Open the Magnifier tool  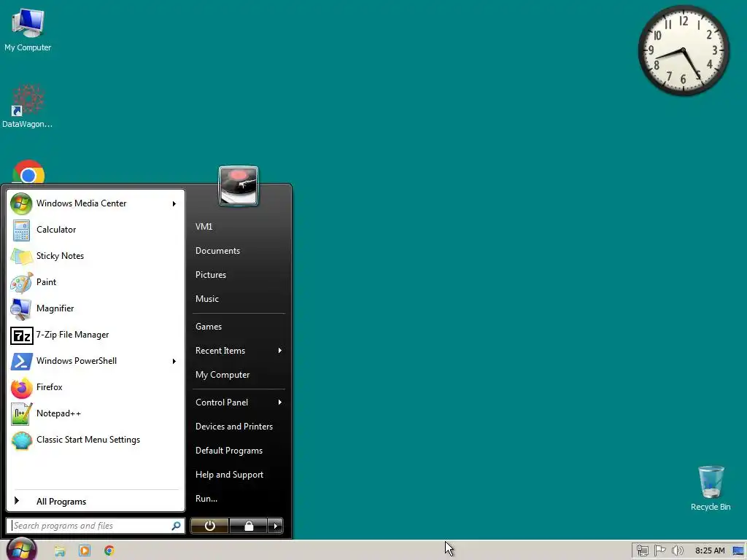(x=96, y=308)
